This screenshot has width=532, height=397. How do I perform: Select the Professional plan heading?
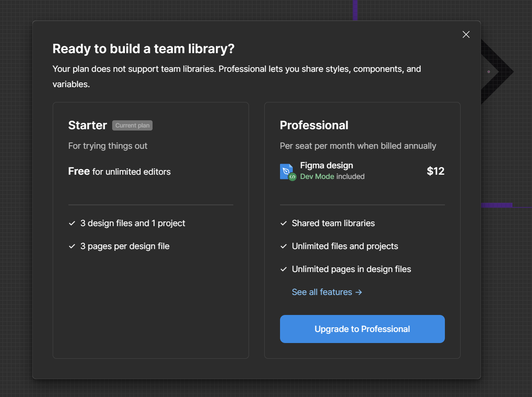(314, 125)
